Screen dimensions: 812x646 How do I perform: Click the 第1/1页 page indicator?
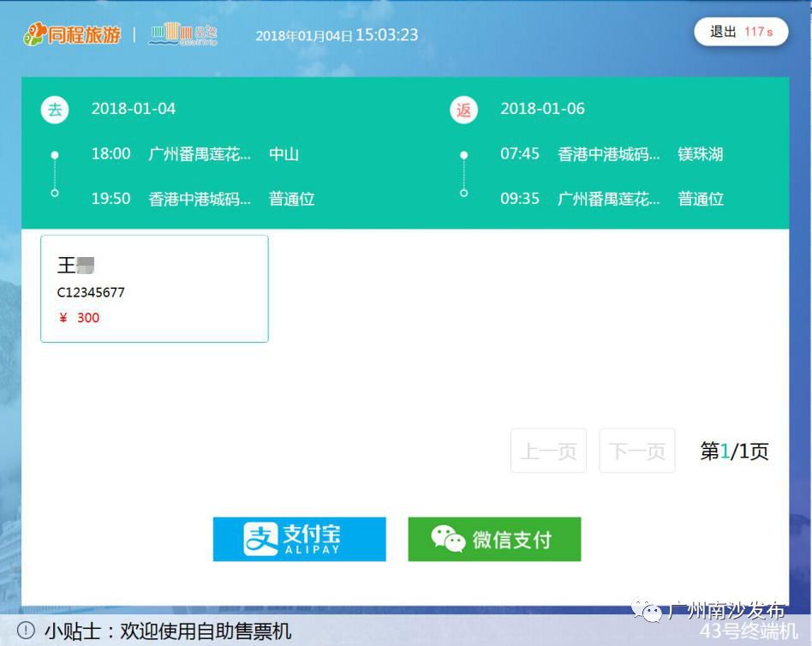731,452
